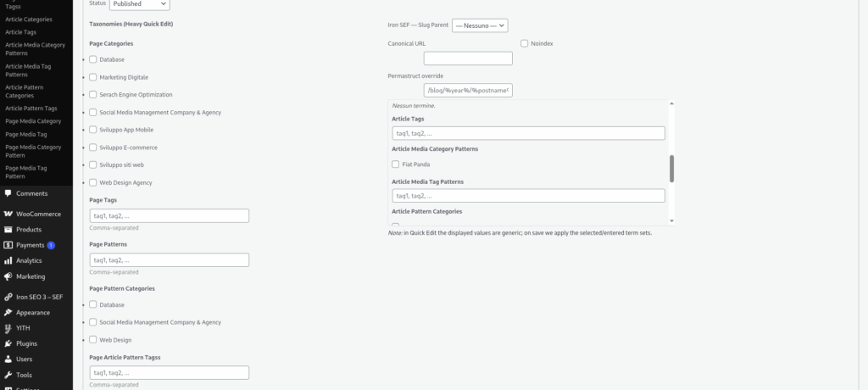
Task: Open Article Pattern Tags menu item
Action: tap(31, 109)
